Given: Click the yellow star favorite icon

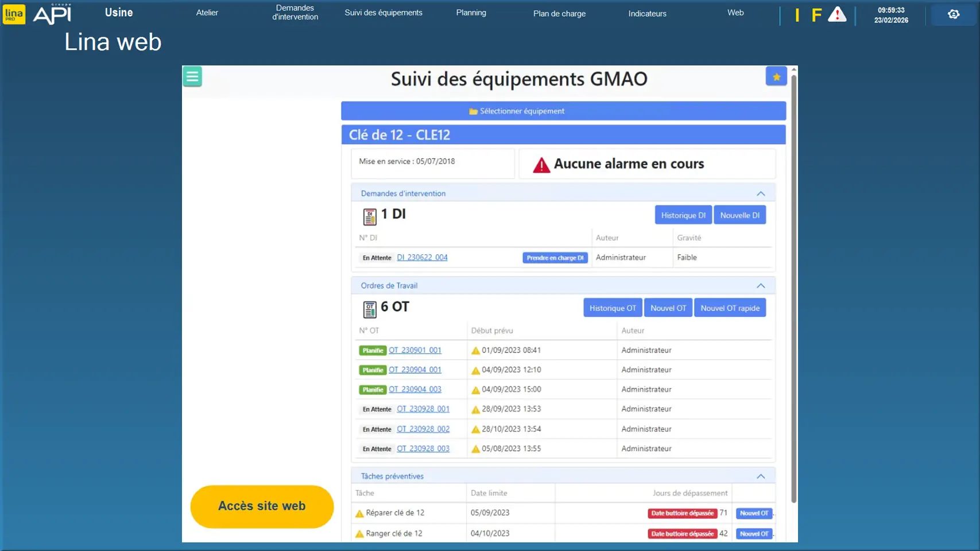Looking at the screenshot, I should (776, 76).
